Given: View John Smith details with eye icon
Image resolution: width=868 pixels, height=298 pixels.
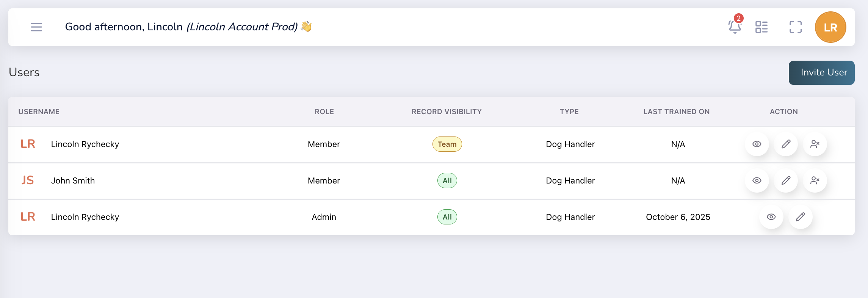Looking at the screenshot, I should [x=757, y=180].
